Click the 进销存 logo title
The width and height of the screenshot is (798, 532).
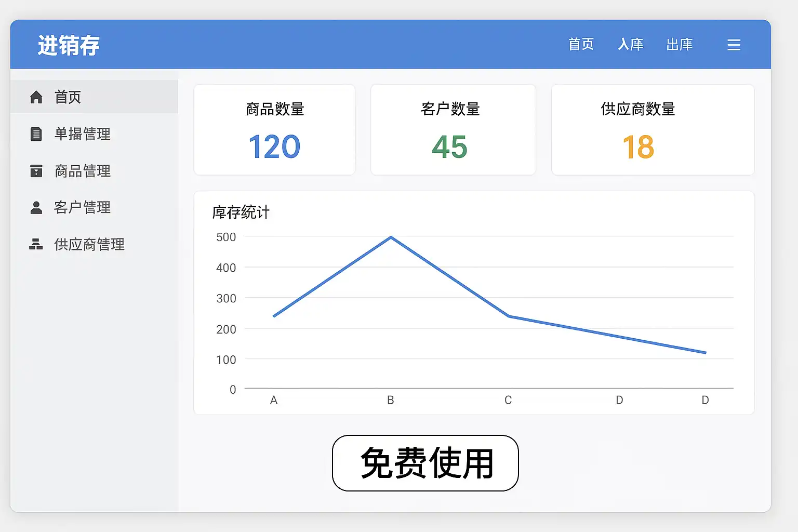[69, 45]
